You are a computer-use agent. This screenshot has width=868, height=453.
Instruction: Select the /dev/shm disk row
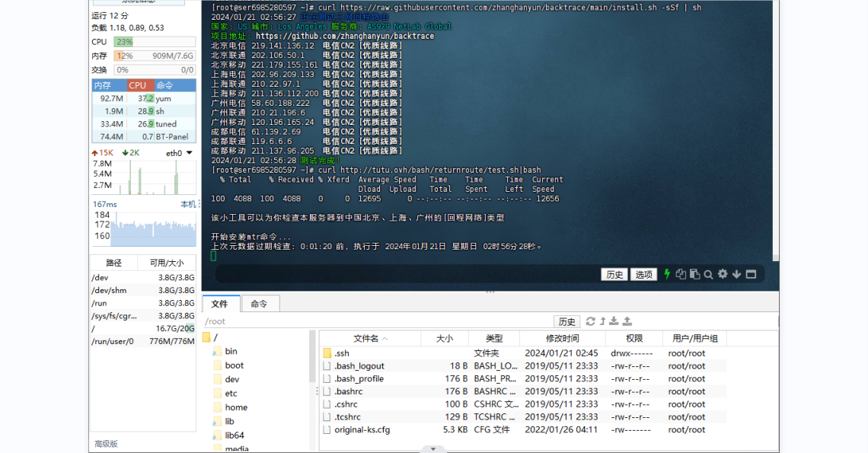(x=143, y=290)
